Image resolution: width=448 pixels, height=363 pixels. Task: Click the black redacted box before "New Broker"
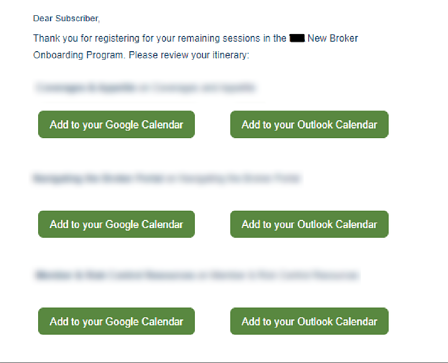(297, 38)
